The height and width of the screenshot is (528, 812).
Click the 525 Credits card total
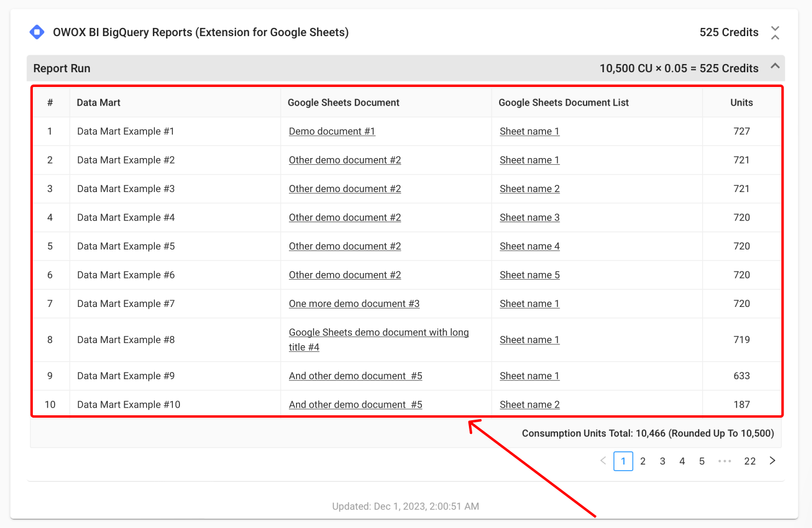[729, 32]
